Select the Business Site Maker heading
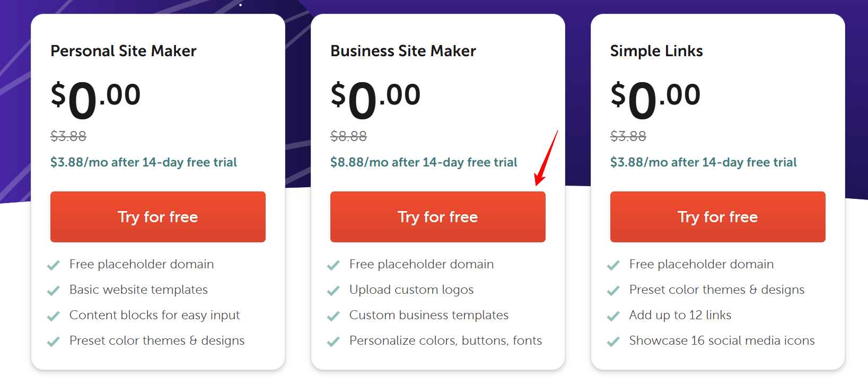This screenshot has height=385, width=868. pyautogui.click(x=403, y=51)
